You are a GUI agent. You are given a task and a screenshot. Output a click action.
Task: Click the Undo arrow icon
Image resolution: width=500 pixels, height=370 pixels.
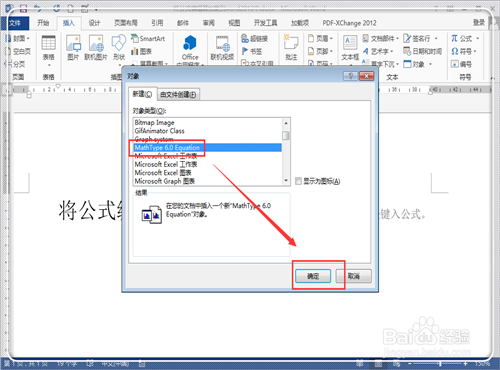click(x=38, y=8)
